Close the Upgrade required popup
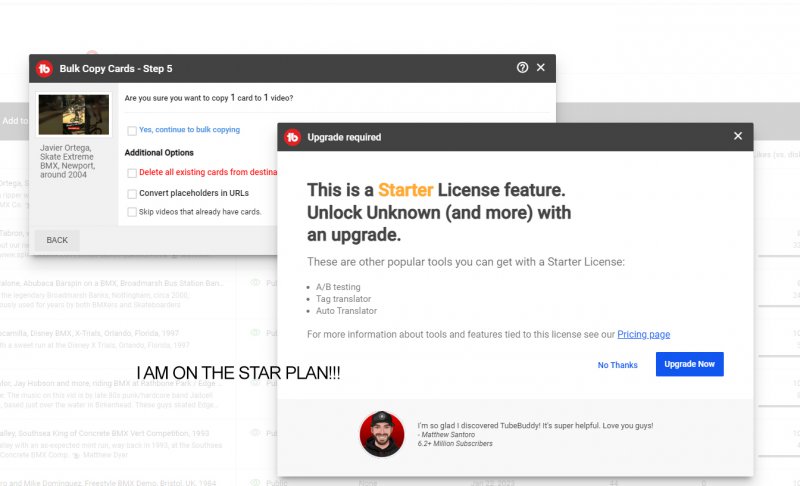The width and height of the screenshot is (800, 486). (x=738, y=136)
